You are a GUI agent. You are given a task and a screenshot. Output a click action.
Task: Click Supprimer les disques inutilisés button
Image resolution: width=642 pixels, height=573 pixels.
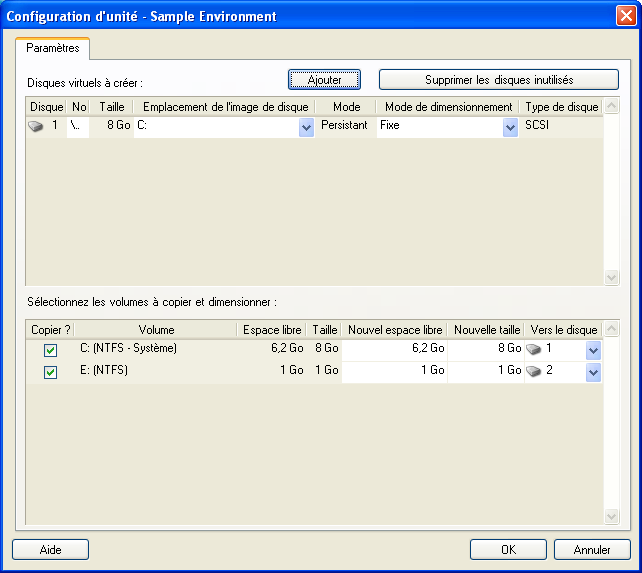[499, 79]
